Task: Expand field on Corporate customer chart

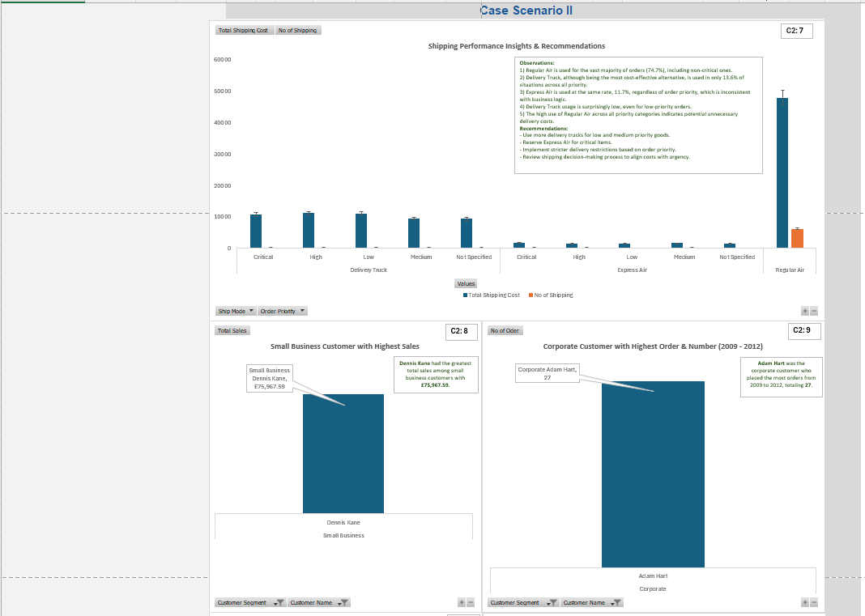Action: coord(804,602)
